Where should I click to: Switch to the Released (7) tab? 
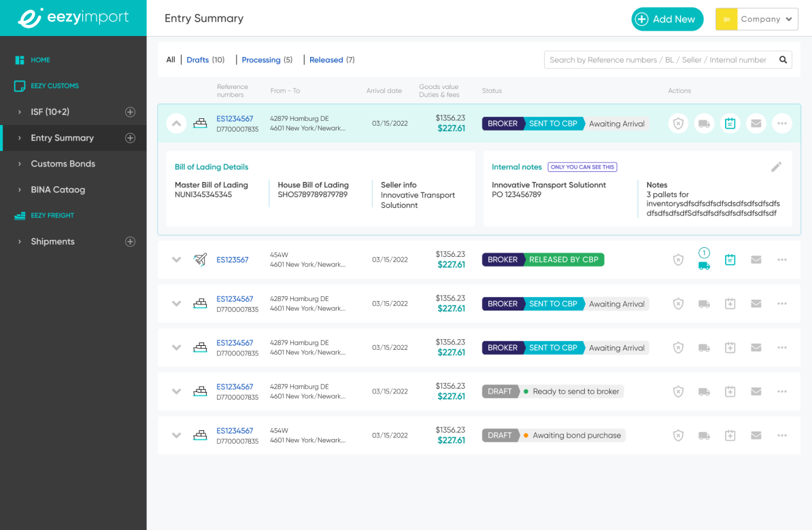(332, 60)
